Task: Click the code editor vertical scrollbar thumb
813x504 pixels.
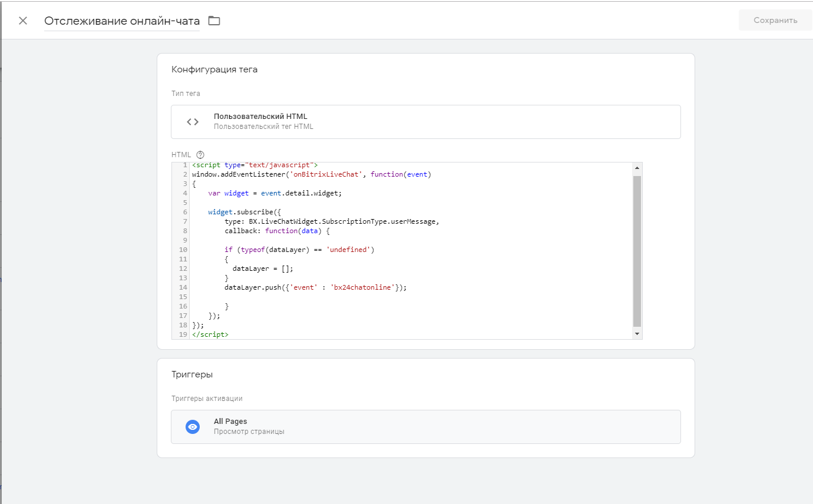Action: (636, 251)
